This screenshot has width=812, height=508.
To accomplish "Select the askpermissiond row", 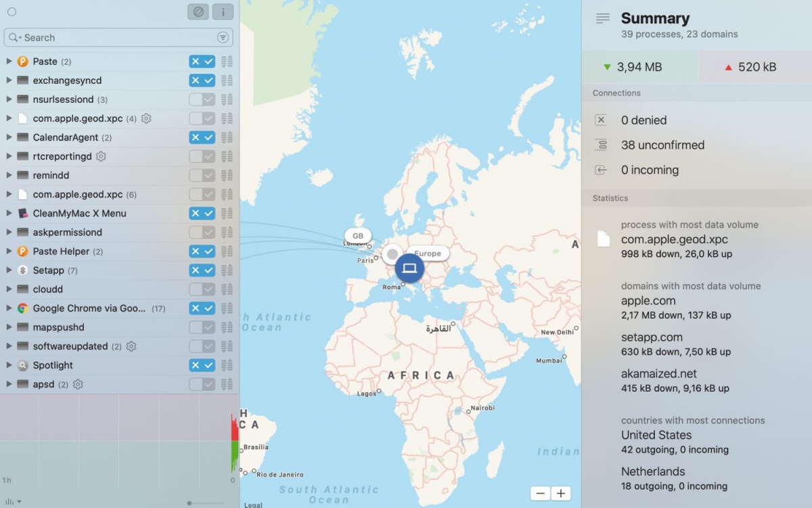I will tap(120, 232).
